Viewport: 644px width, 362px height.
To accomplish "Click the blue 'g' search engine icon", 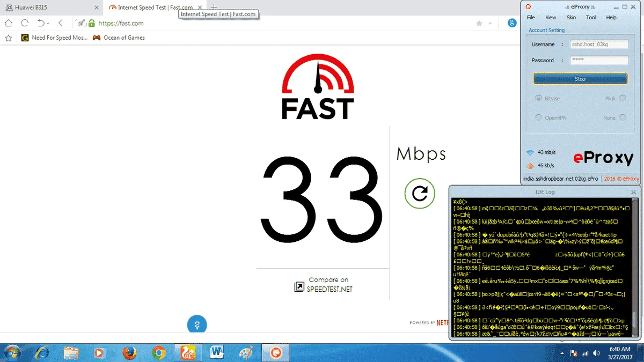I will [x=513, y=23].
